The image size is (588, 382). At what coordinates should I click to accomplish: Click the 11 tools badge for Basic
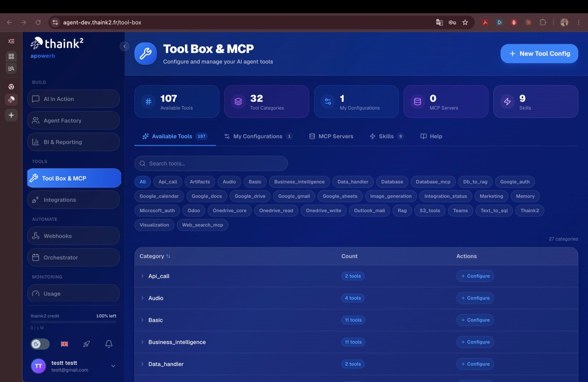(x=353, y=320)
